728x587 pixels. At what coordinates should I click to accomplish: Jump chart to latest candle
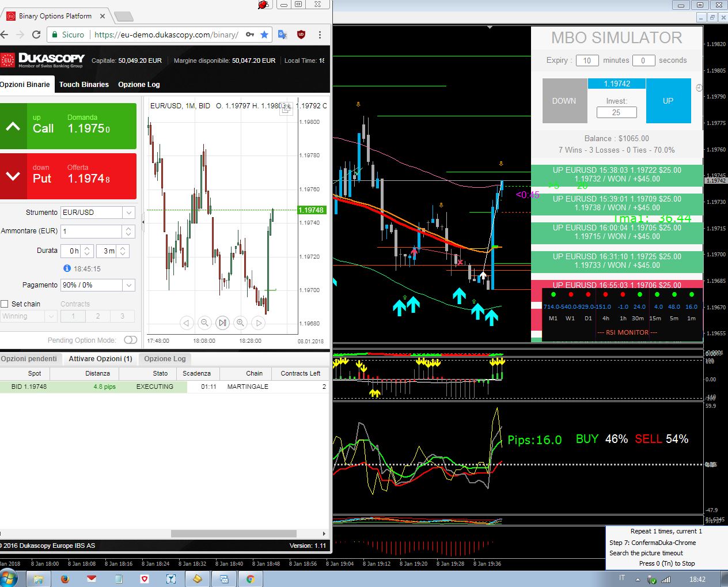[x=223, y=323]
